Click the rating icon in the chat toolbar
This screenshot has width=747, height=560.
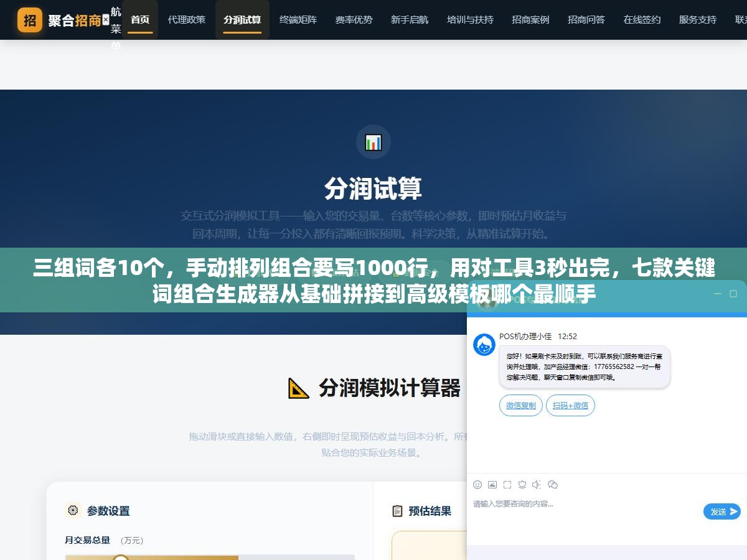click(x=522, y=484)
